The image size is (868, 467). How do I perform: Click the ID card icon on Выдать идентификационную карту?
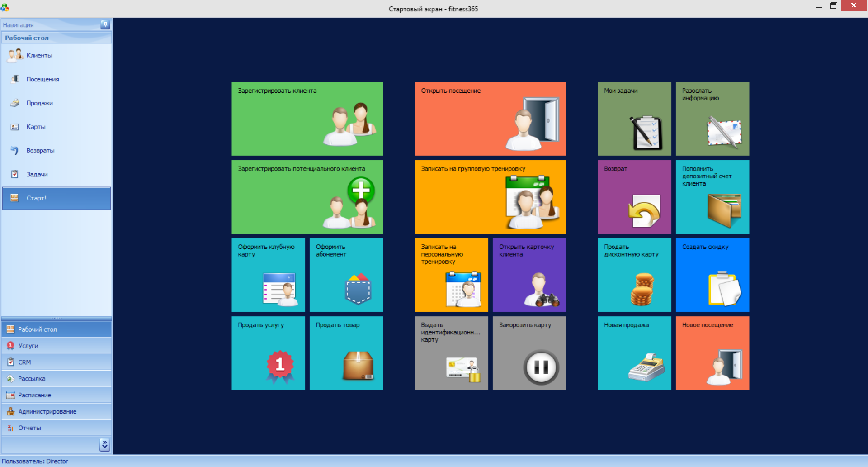pos(463,370)
